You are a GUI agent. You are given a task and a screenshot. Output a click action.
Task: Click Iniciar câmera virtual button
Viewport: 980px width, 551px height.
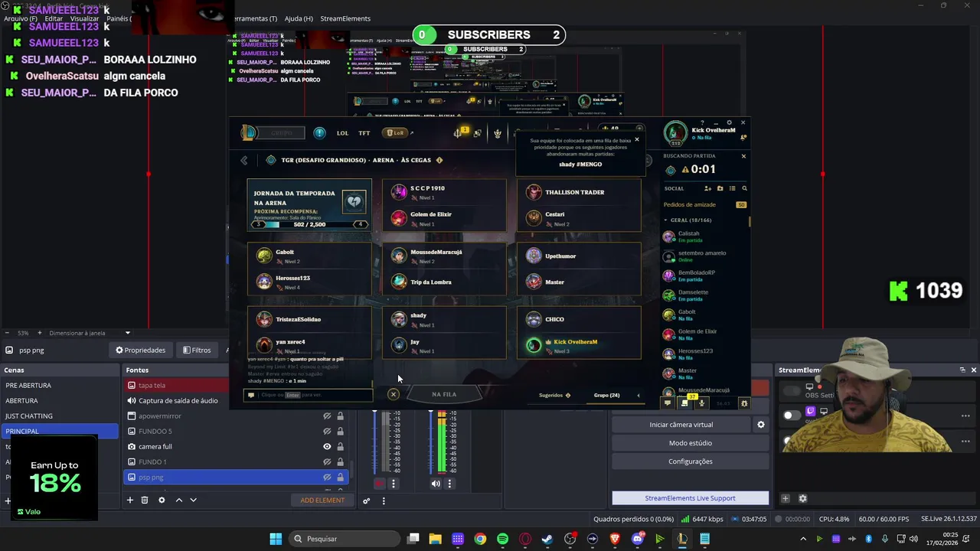click(681, 424)
